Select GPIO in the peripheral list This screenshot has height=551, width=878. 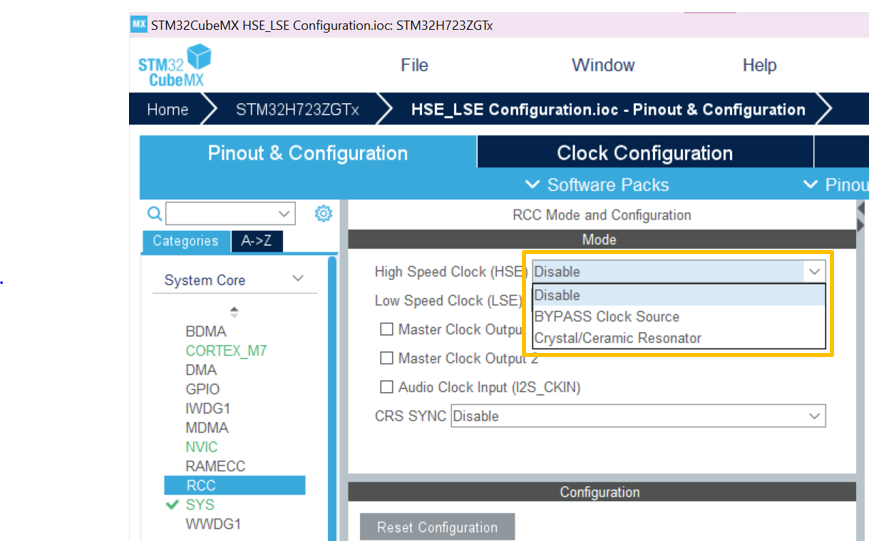tap(202, 389)
